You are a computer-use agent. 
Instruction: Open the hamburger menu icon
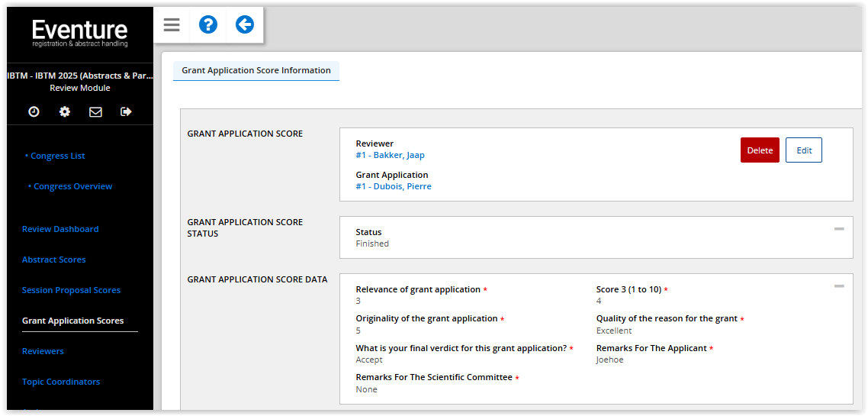172,25
